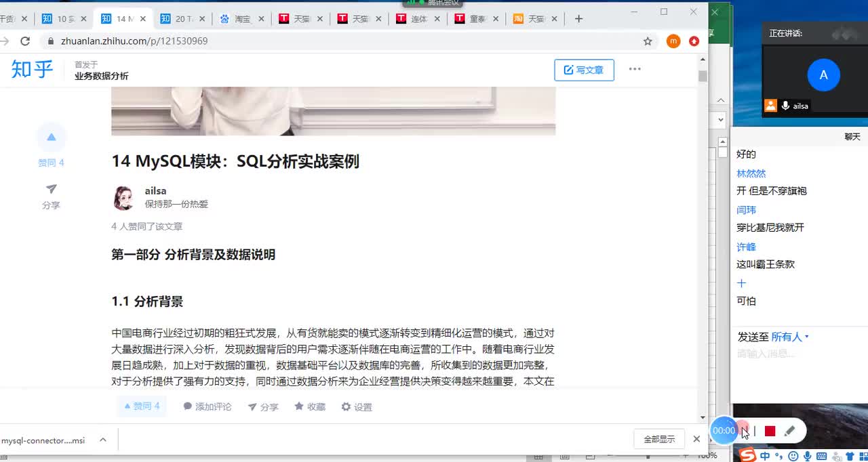Click the Sogou voice input microphone icon

807,456
